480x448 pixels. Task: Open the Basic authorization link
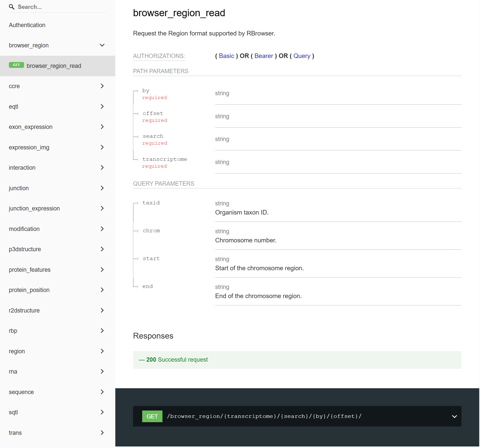click(226, 56)
